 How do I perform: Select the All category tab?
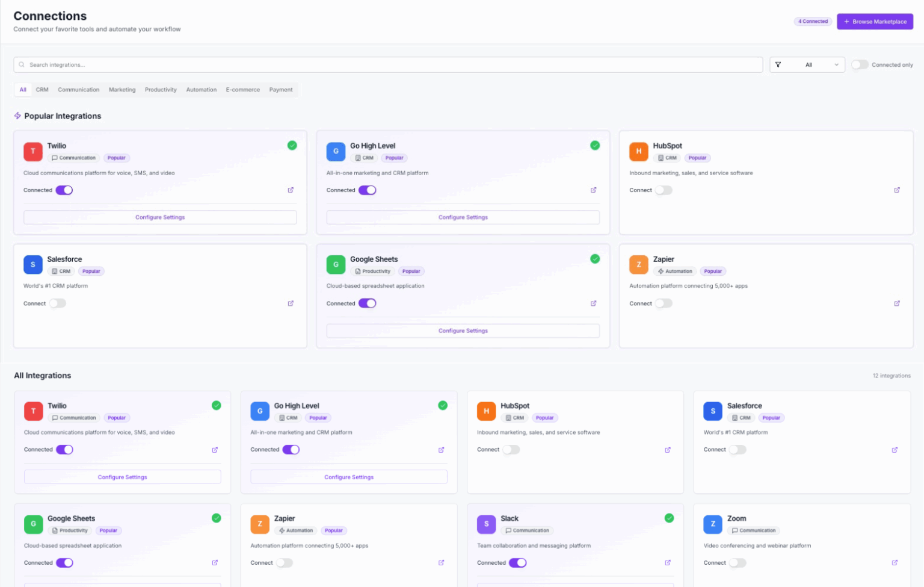pos(23,90)
